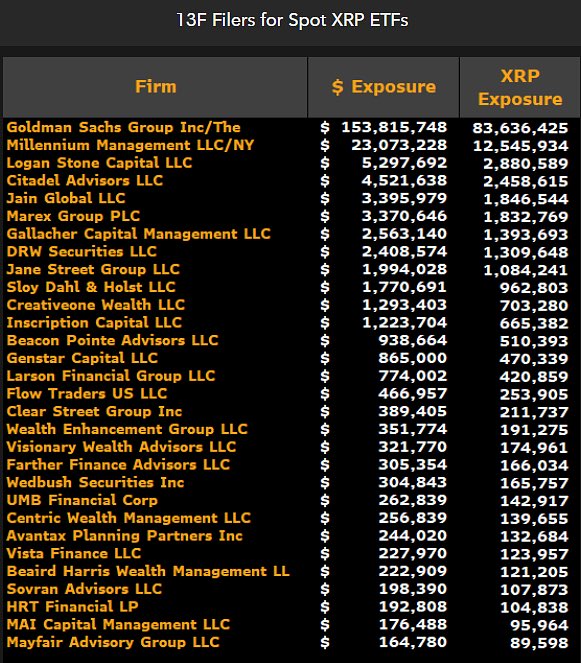This screenshot has width=581, height=663.
Task: Click Genstar Capital LLC
Action: (x=82, y=358)
